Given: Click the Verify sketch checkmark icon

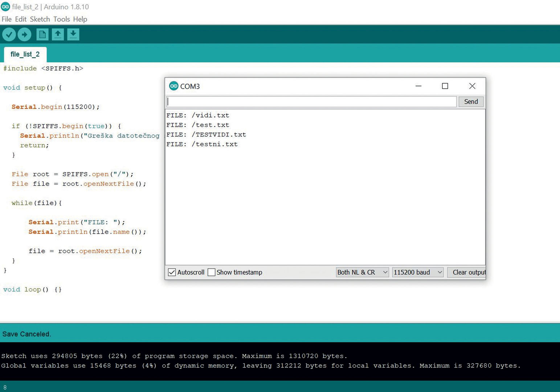Looking at the screenshot, I should click(9, 34).
